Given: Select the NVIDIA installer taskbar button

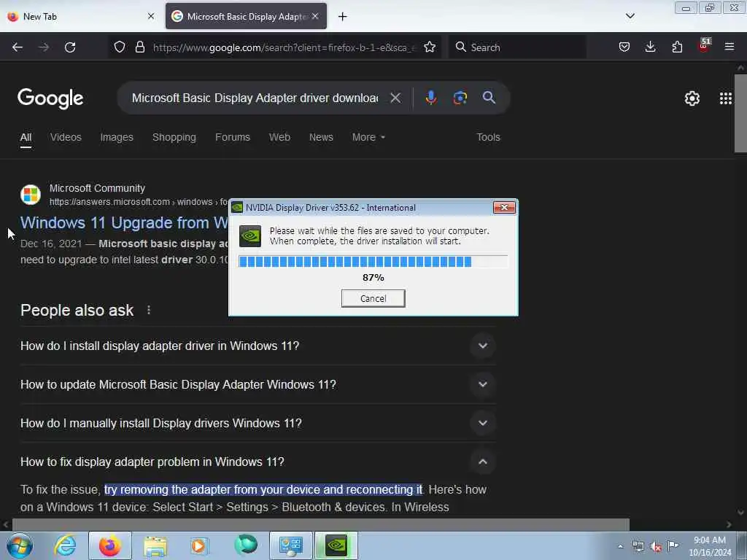Looking at the screenshot, I should 336,545.
